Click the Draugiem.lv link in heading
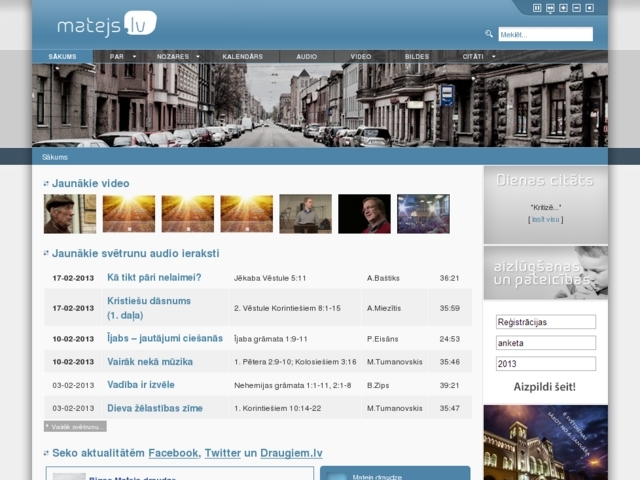 pos(291,453)
